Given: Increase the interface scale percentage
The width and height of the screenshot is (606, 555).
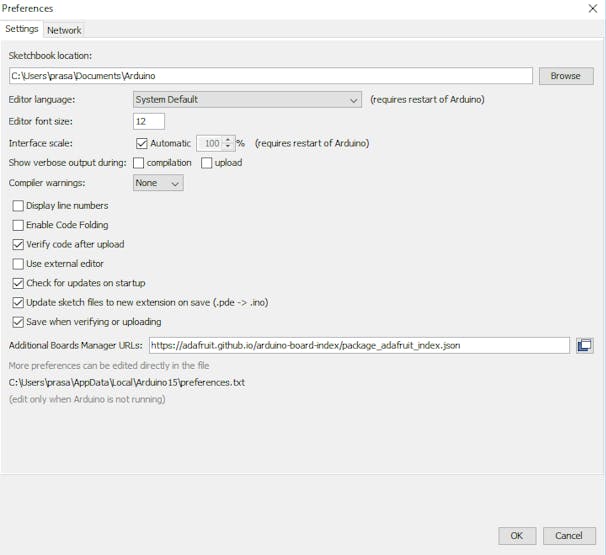Looking at the screenshot, I should click(x=228, y=140).
